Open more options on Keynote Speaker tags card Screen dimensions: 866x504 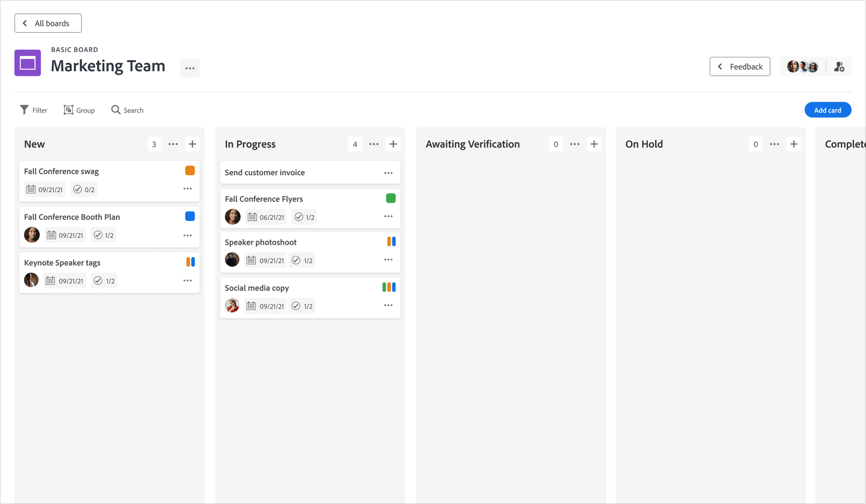point(187,281)
